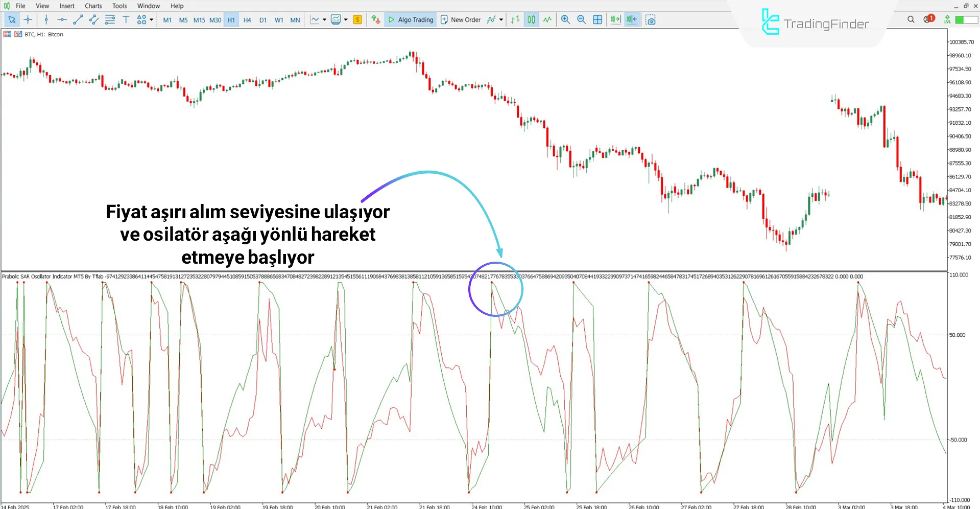Click the New Order button

[460, 20]
